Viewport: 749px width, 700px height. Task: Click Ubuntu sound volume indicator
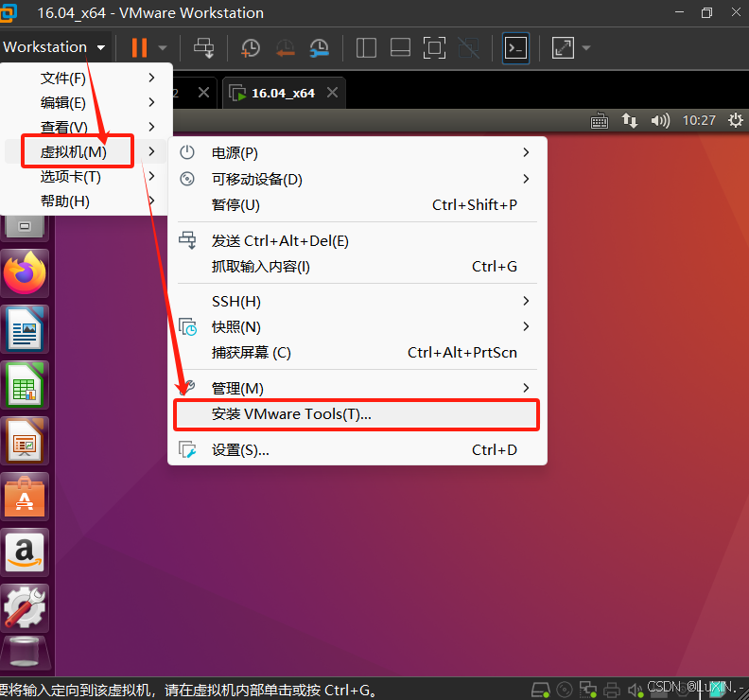tap(660, 120)
